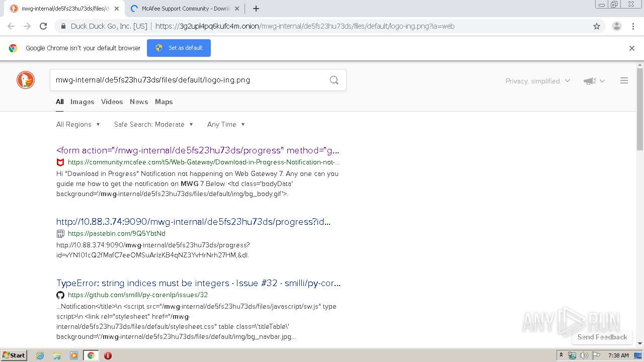This screenshot has width=644, height=362.
Task: Open TypeError string indices result title
Action: 198,283
